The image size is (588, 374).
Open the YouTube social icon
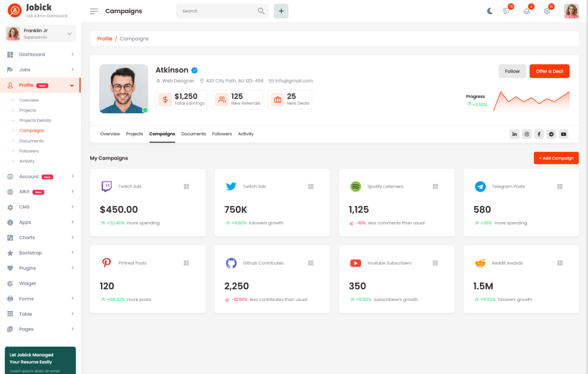coord(564,134)
